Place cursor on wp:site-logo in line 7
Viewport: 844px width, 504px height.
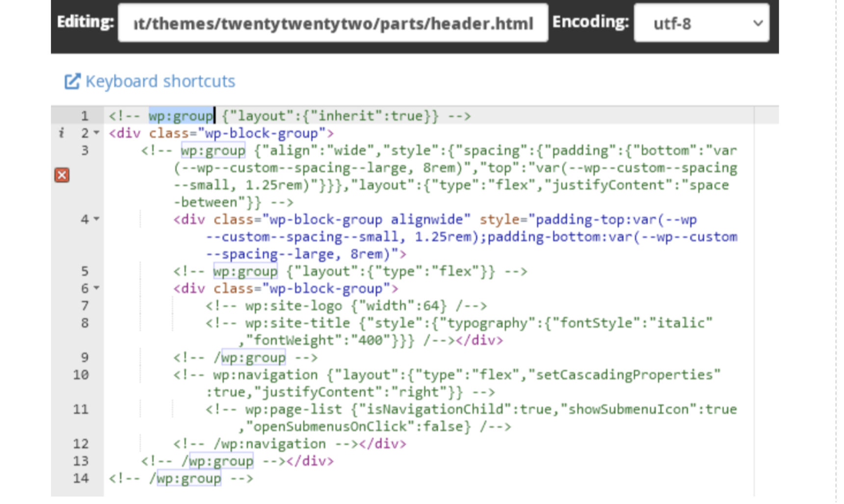coord(293,306)
